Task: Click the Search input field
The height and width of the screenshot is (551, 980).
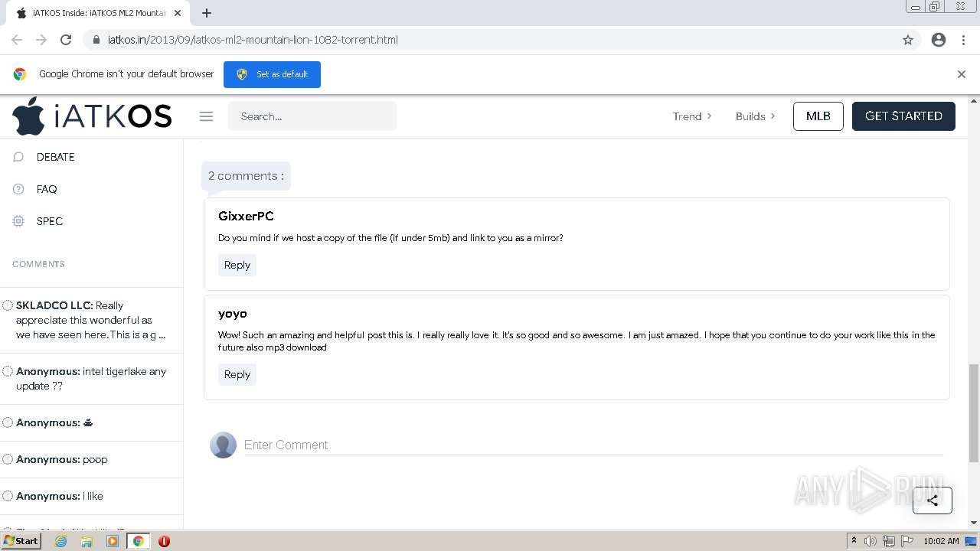Action: [x=312, y=116]
